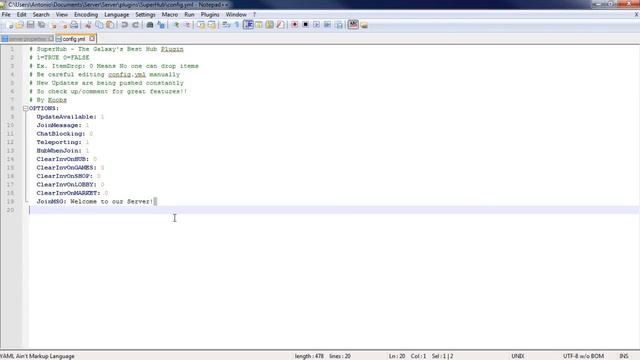The image size is (640, 360).
Task: Click the 'JoinMessage:' line
Action: point(62,125)
